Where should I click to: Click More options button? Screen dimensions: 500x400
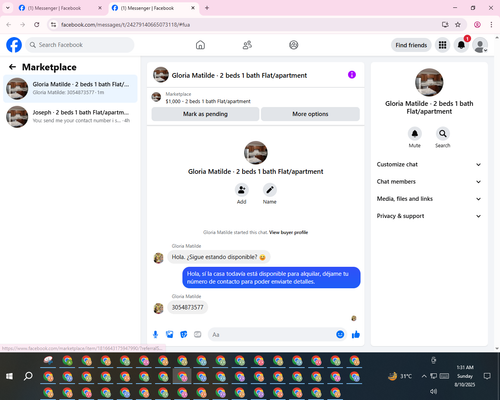coord(310,114)
